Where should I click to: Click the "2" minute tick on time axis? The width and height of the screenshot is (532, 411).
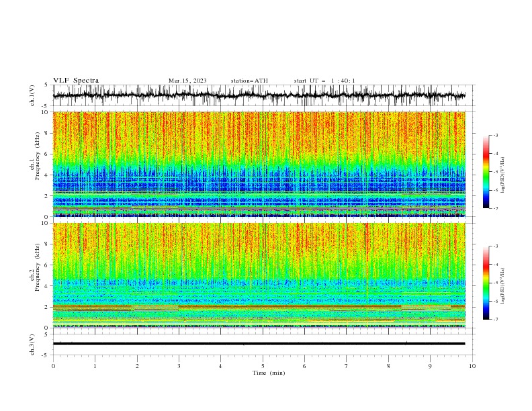[137, 366]
